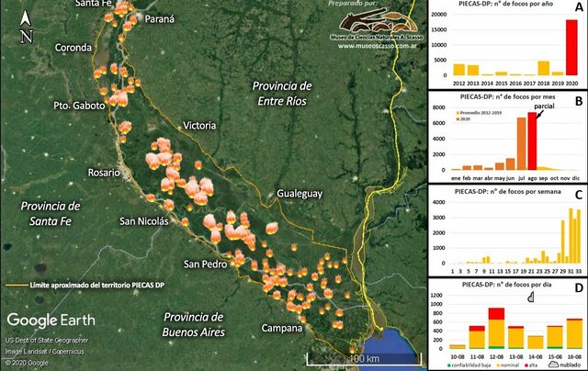Click the Coronda city label
This screenshot has width=588, height=371.
click(x=73, y=48)
